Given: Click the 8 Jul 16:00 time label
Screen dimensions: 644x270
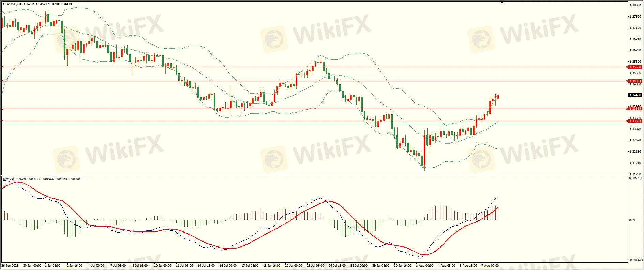Looking at the screenshot, I should coord(140,266).
